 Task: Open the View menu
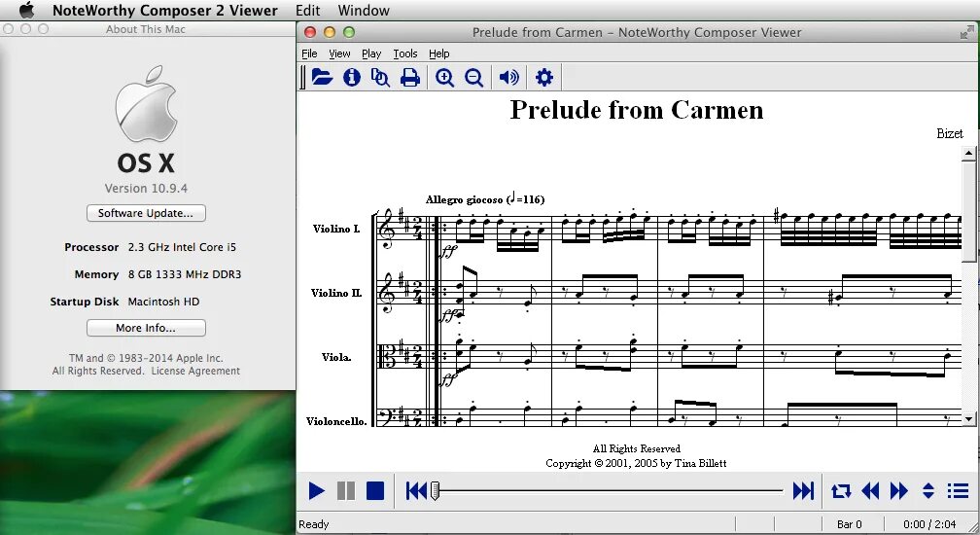(339, 53)
